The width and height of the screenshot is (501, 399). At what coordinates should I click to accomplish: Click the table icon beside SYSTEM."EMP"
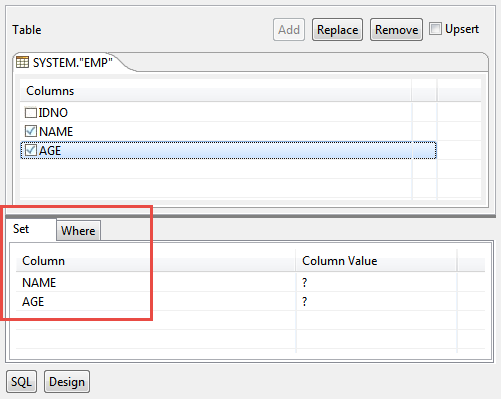click(x=22, y=62)
